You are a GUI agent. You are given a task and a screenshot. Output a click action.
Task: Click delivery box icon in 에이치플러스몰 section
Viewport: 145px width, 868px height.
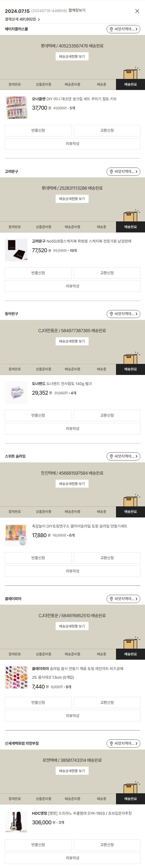point(131,73)
